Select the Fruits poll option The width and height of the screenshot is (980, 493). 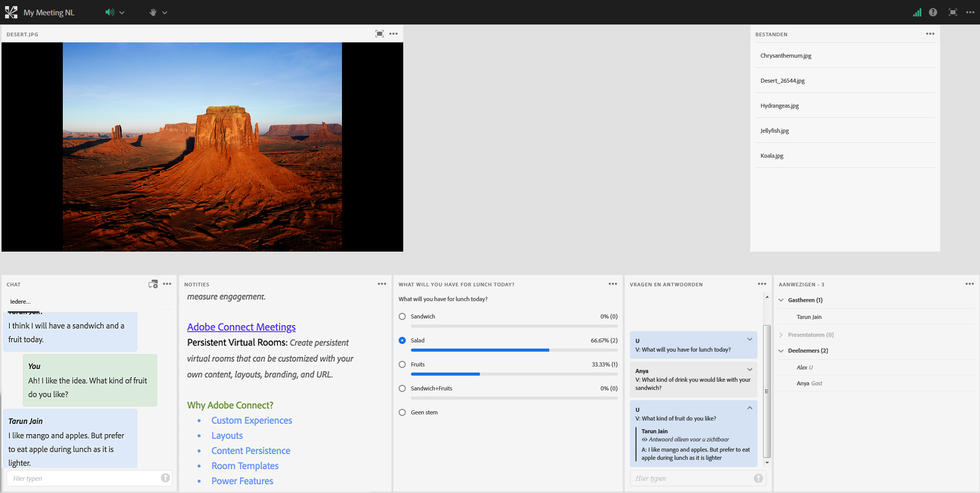[x=402, y=364]
